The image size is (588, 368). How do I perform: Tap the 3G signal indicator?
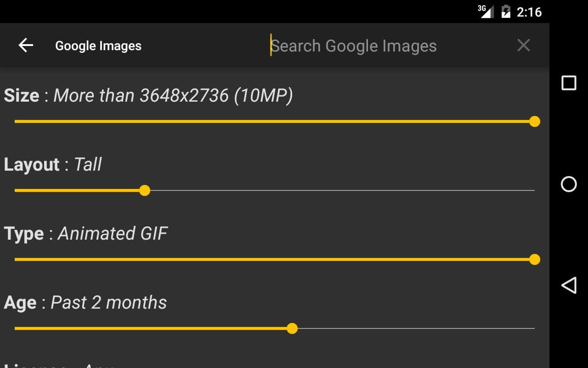(486, 11)
